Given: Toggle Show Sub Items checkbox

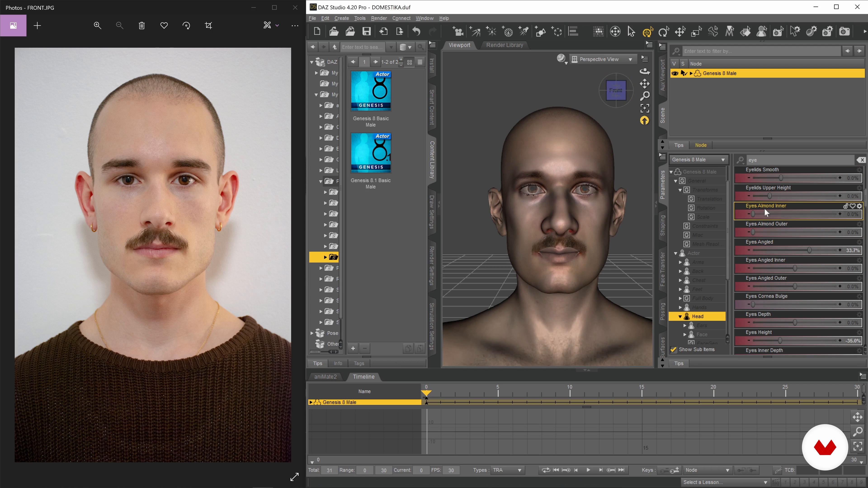Looking at the screenshot, I should pyautogui.click(x=673, y=350).
